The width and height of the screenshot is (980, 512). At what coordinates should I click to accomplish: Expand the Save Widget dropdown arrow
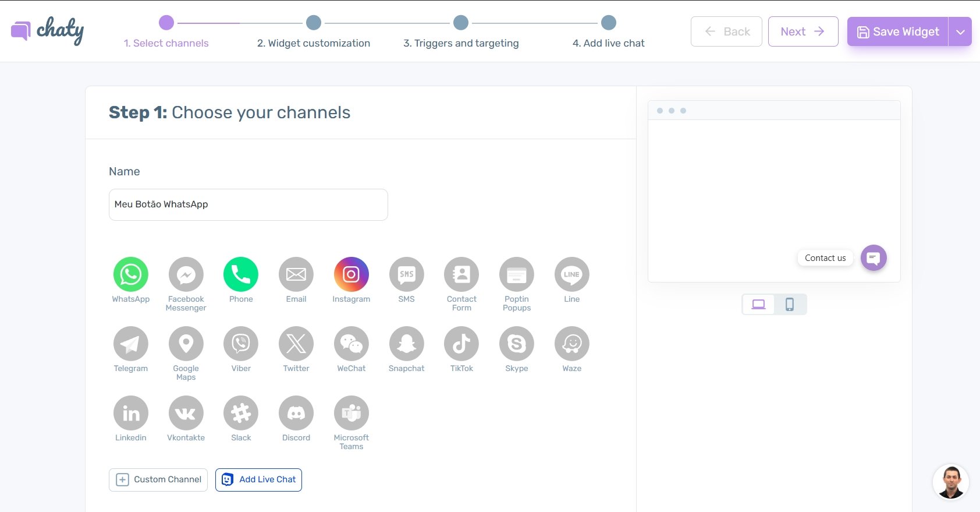pyautogui.click(x=960, y=32)
